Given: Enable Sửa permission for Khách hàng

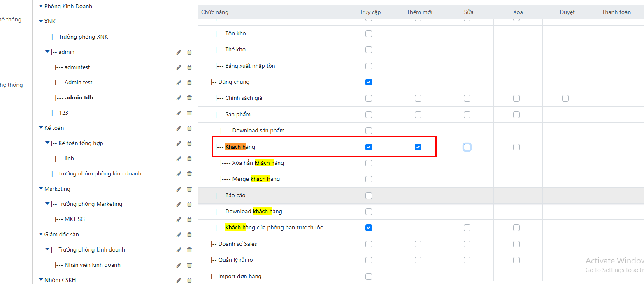Looking at the screenshot, I should [x=467, y=147].
